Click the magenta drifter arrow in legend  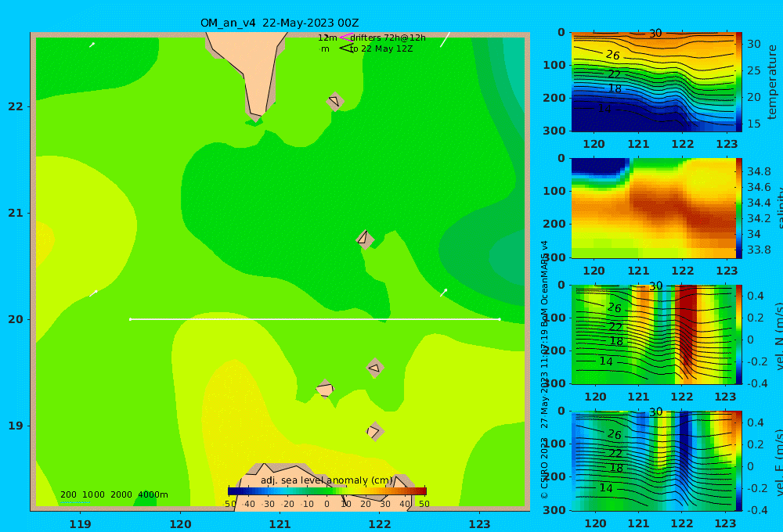pos(345,37)
